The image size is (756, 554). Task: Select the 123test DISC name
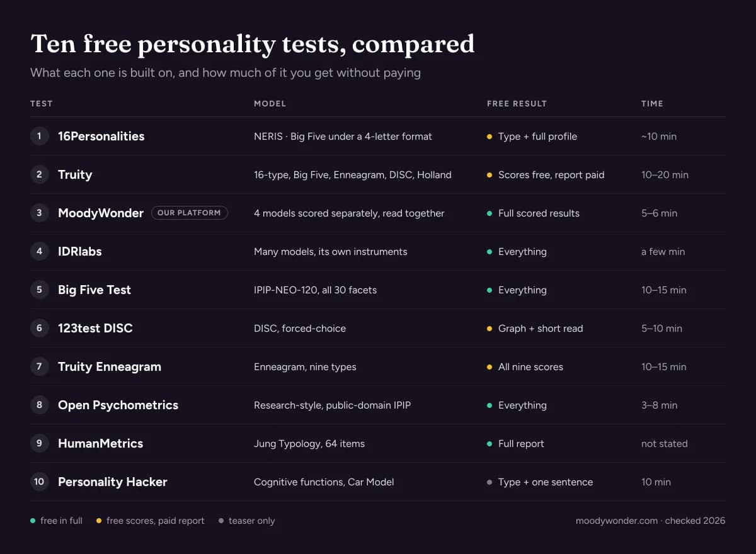tap(95, 328)
